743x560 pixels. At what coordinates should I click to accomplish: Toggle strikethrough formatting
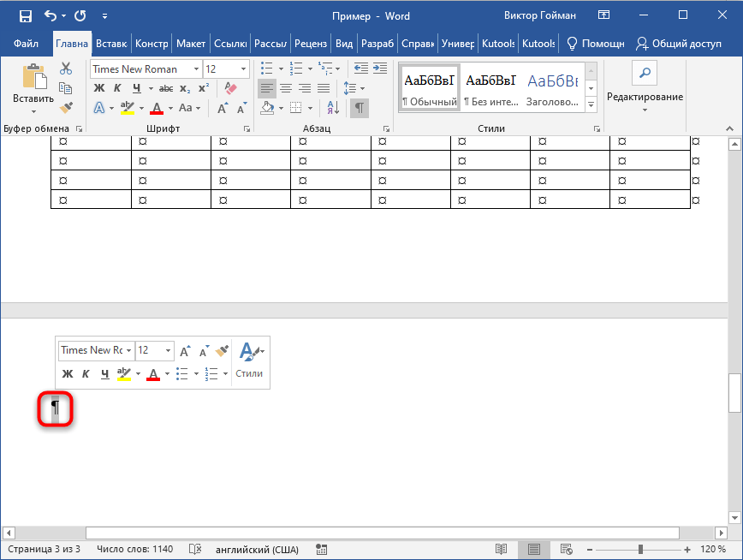pyautogui.click(x=166, y=89)
